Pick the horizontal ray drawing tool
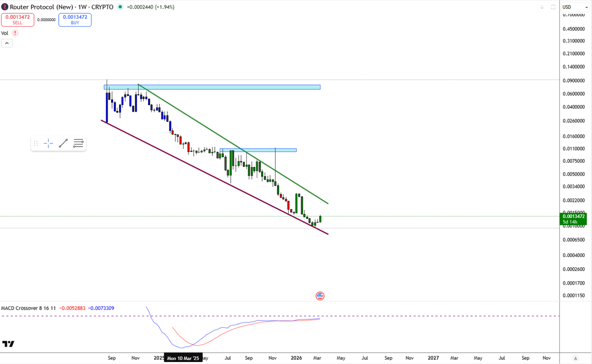Image resolution: width=592 pixels, height=364 pixels. pos(78,143)
